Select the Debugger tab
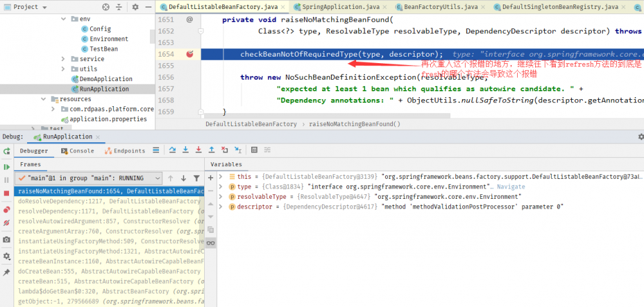Viewport: 644px width, 307px height. click(x=34, y=151)
